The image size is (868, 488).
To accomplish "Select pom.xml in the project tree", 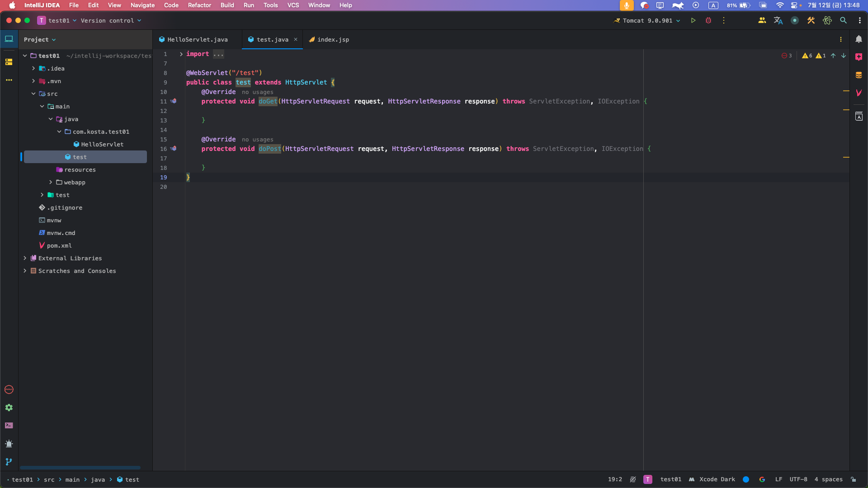I will pos(59,246).
